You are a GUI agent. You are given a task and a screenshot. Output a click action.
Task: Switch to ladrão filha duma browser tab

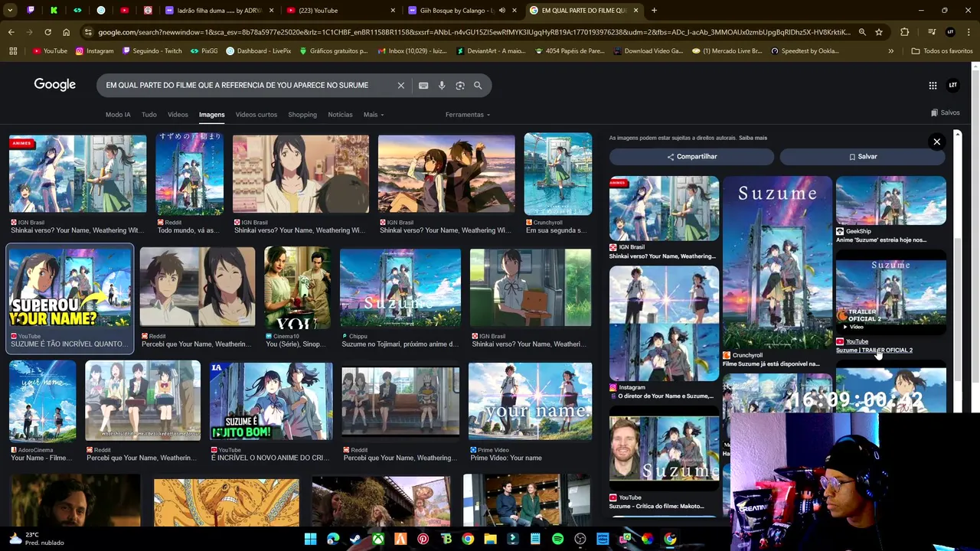(x=218, y=11)
